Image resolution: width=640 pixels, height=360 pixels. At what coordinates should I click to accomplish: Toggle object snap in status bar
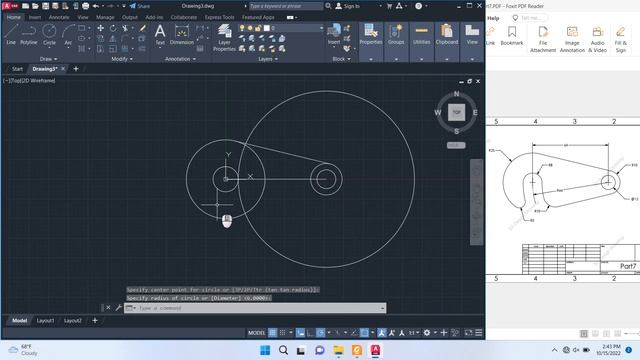coord(364,333)
